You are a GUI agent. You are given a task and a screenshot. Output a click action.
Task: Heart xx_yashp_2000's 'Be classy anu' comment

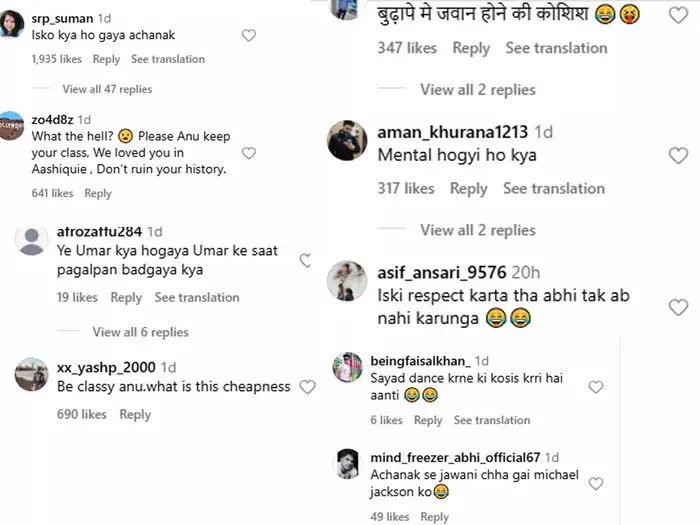(x=308, y=387)
